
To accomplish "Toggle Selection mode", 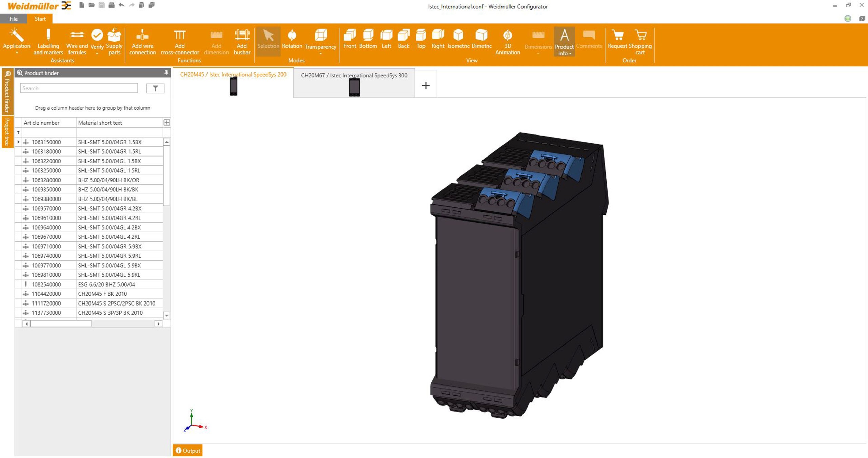I will [268, 39].
